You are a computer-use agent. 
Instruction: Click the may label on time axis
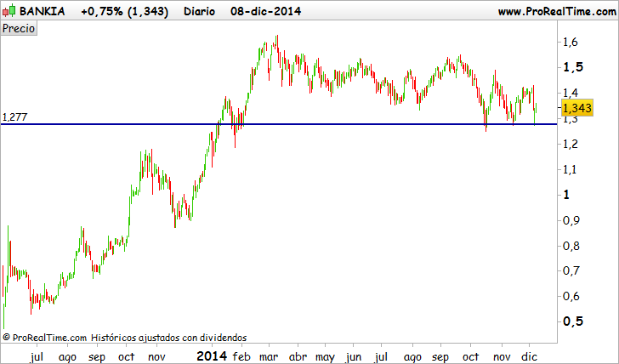click(325, 358)
